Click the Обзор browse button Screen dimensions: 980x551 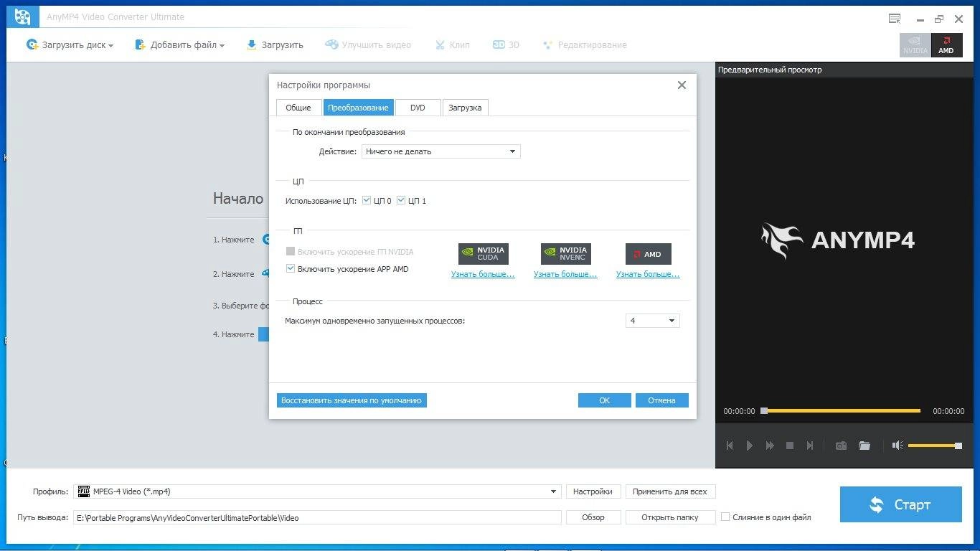pyautogui.click(x=593, y=517)
